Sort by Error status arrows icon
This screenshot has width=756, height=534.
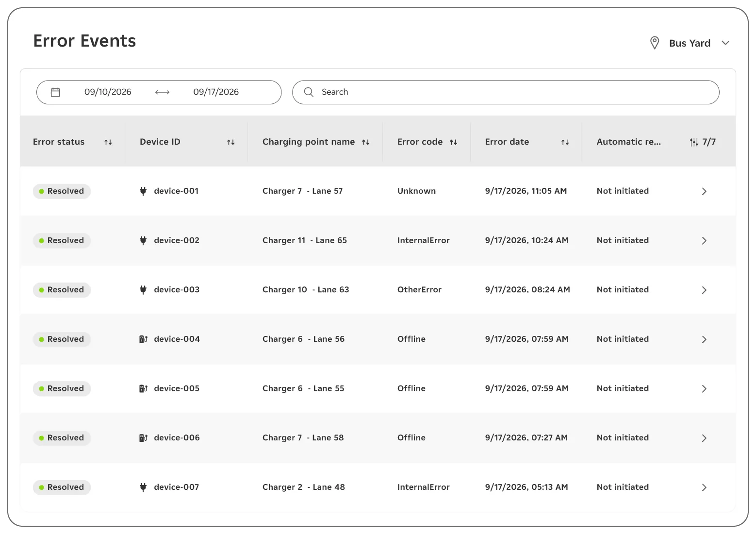pyautogui.click(x=108, y=142)
